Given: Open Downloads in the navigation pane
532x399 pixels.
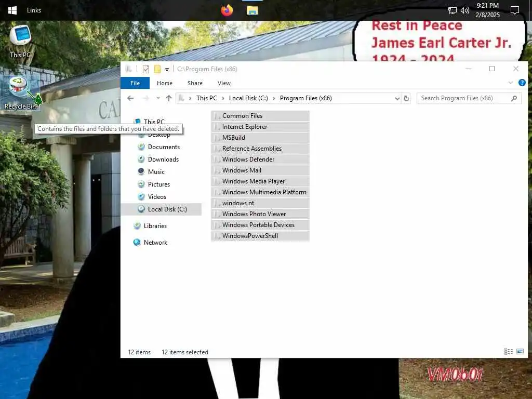Looking at the screenshot, I should coord(163,159).
